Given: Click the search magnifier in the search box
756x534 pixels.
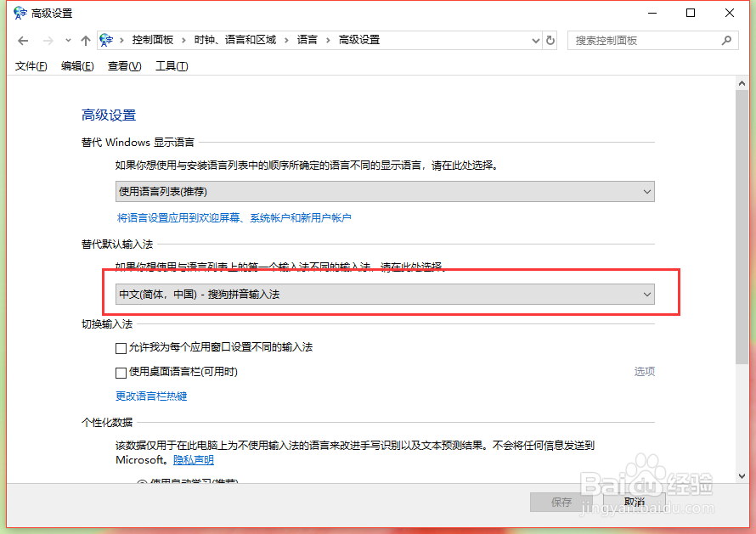Looking at the screenshot, I should [727, 40].
